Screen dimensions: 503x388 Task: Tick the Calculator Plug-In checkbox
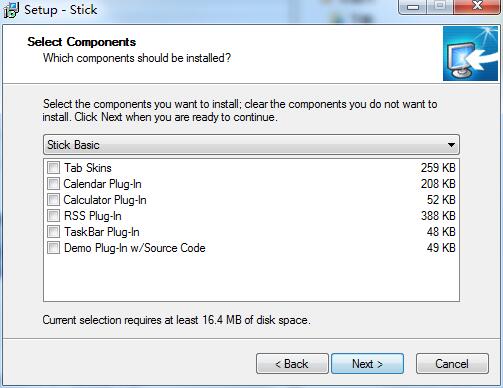coord(53,200)
